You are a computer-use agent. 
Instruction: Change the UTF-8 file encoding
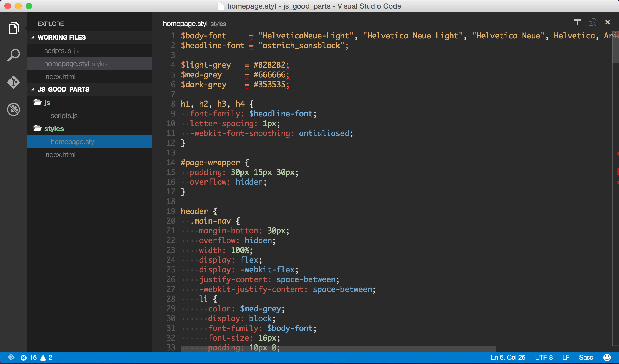pos(544,357)
